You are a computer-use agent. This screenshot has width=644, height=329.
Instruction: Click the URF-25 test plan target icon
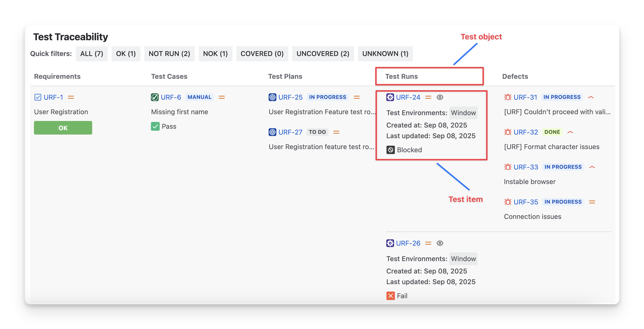pyautogui.click(x=272, y=97)
